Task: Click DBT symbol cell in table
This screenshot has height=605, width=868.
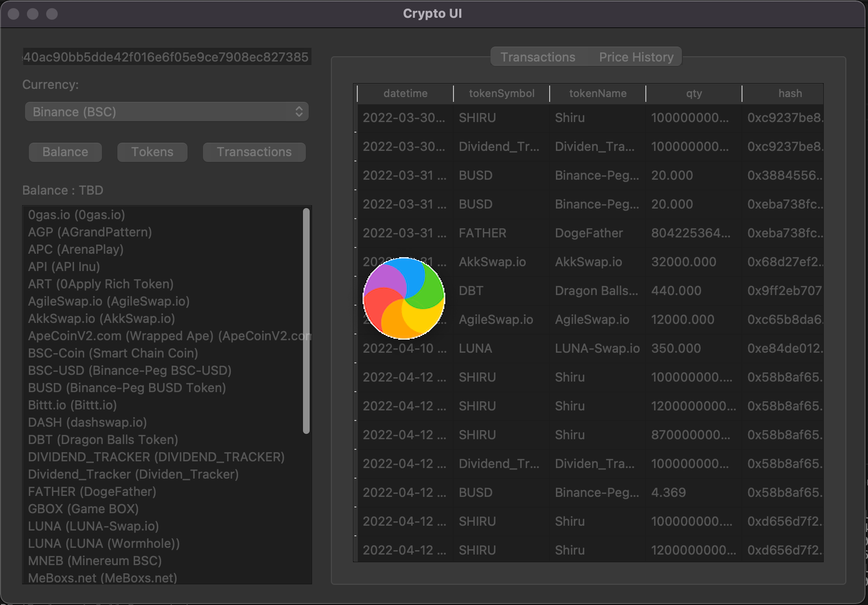Action: coord(502,291)
